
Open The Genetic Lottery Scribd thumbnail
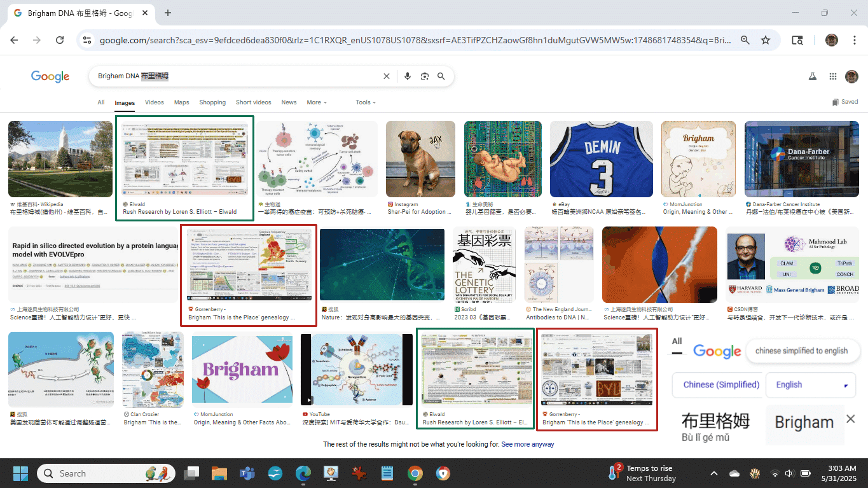click(x=484, y=264)
